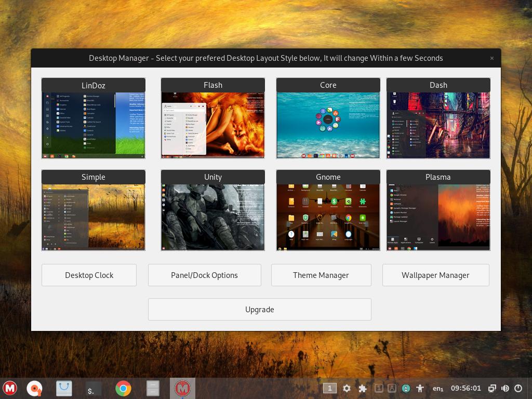
Task: Click the power button icon in the tray
Action: click(x=518, y=389)
